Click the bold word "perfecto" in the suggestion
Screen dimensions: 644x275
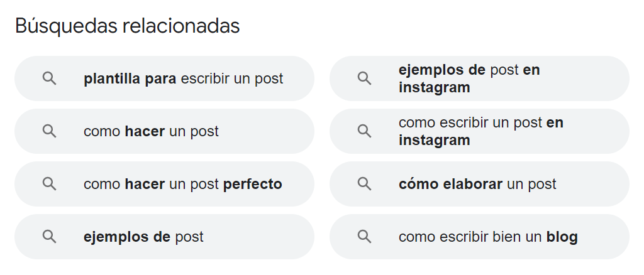[x=252, y=184]
